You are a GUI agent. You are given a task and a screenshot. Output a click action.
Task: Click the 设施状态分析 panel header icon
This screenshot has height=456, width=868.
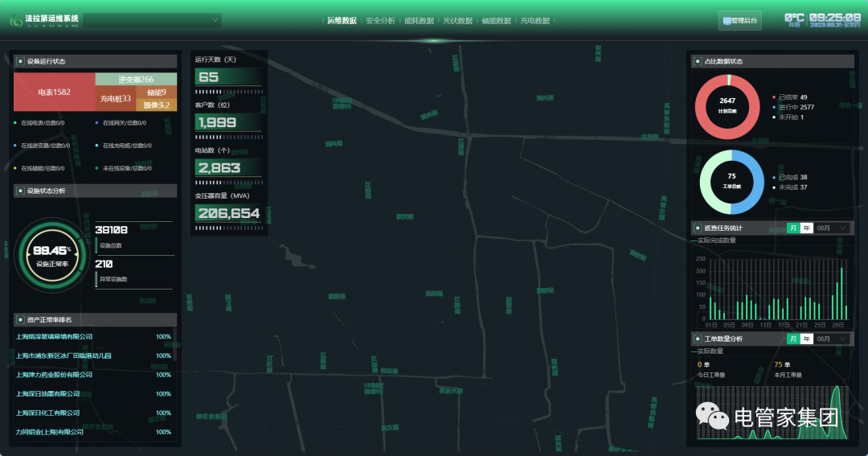(x=21, y=191)
